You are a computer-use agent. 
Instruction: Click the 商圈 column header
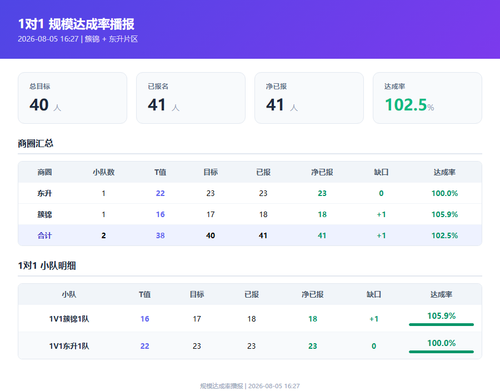click(x=44, y=172)
